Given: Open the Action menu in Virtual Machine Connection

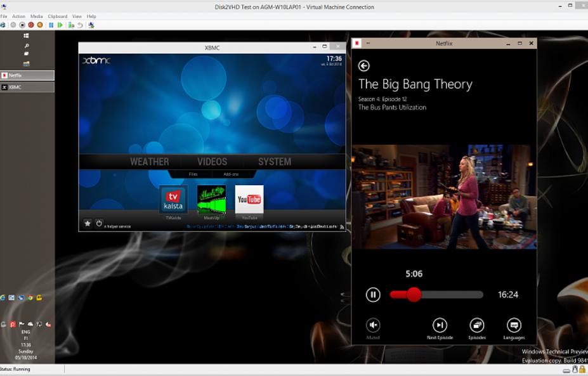Looking at the screenshot, I should pos(18,16).
